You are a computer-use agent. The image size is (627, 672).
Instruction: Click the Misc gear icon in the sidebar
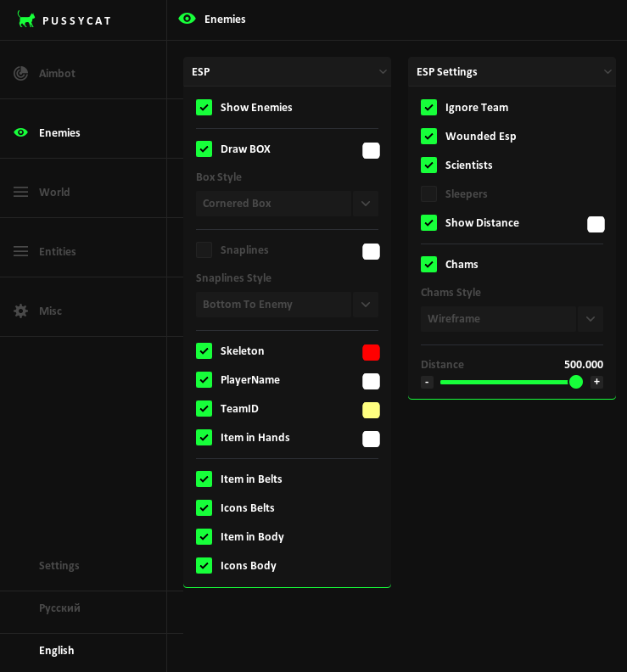pos(20,311)
